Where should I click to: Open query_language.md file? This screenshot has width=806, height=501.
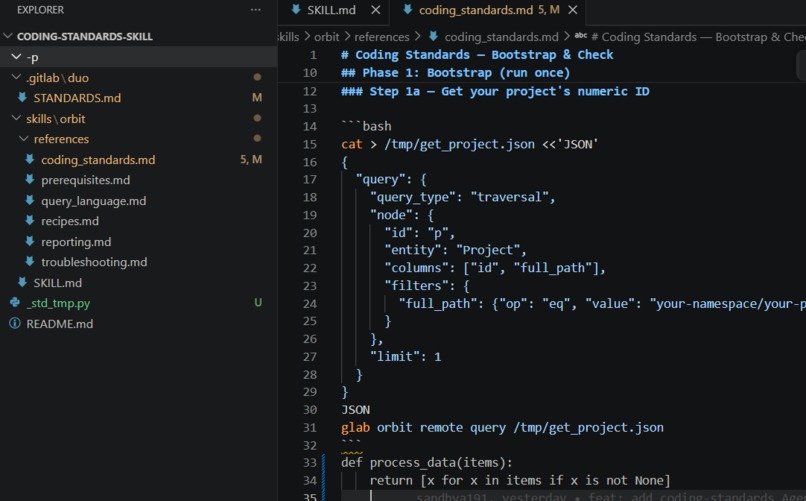(x=94, y=201)
